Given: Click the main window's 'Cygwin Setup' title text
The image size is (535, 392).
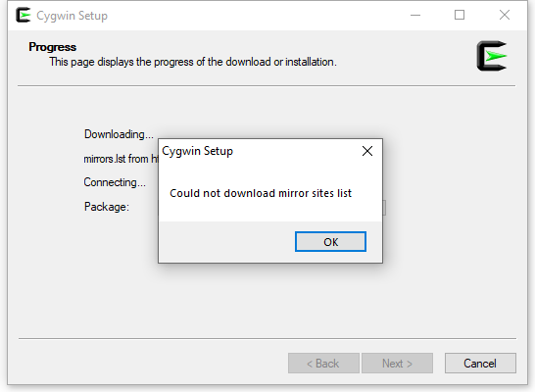Looking at the screenshot, I should pos(72,16).
